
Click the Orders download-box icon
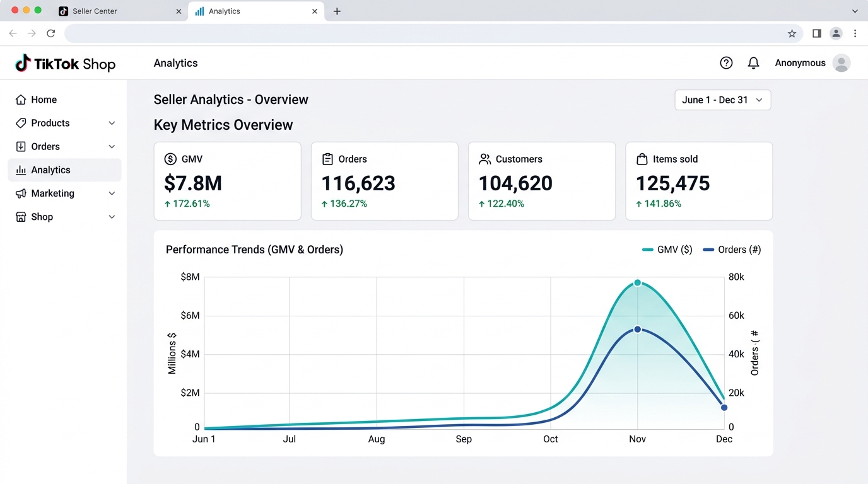21,146
